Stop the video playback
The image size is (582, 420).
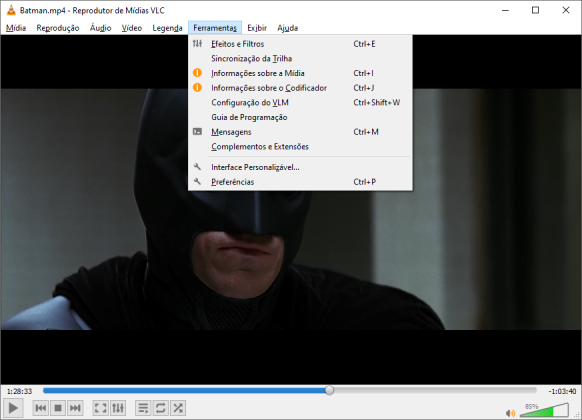tap(58, 408)
